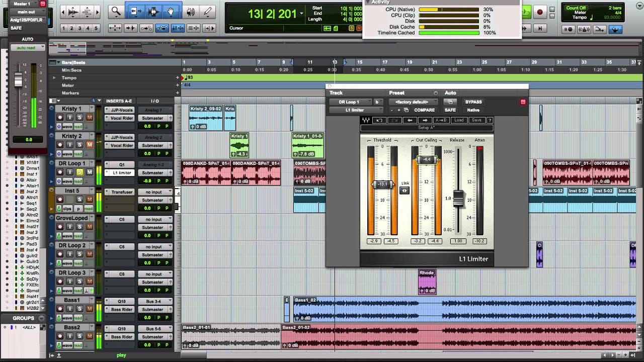The height and width of the screenshot is (362, 644).
Task: Click Waves logo in L1 plugin toolbar
Action: 366,120
